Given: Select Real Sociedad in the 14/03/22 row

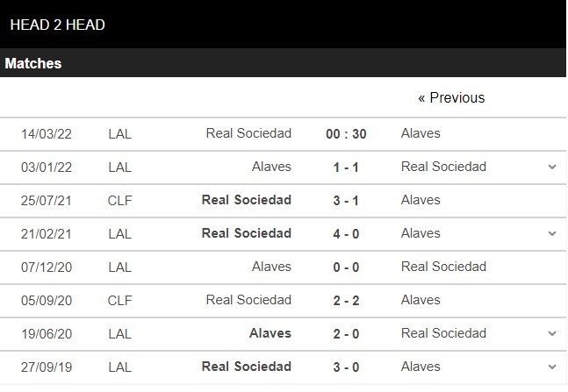Looking at the screenshot, I should (248, 133).
